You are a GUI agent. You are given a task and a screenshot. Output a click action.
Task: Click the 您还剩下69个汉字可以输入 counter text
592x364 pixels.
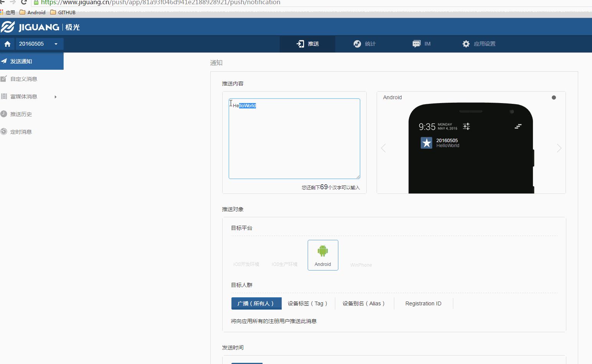[x=331, y=187]
